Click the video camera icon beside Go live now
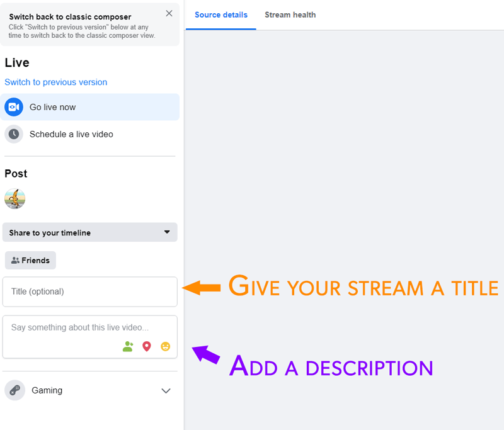The width and height of the screenshot is (504, 430). (x=14, y=107)
